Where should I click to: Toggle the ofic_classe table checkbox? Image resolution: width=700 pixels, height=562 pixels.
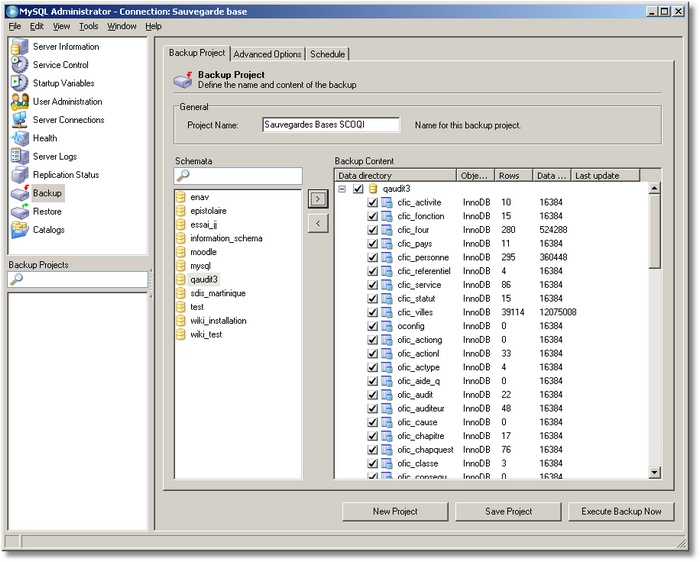[x=372, y=464]
